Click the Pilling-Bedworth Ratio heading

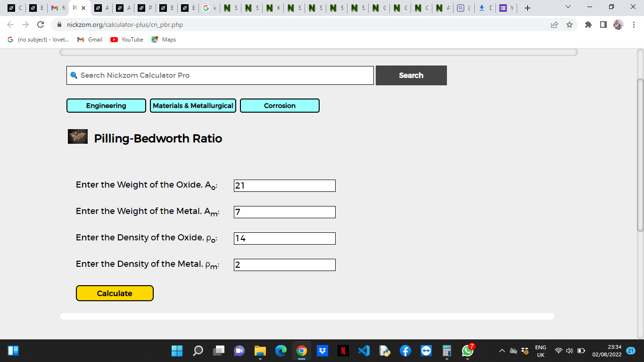(x=158, y=138)
